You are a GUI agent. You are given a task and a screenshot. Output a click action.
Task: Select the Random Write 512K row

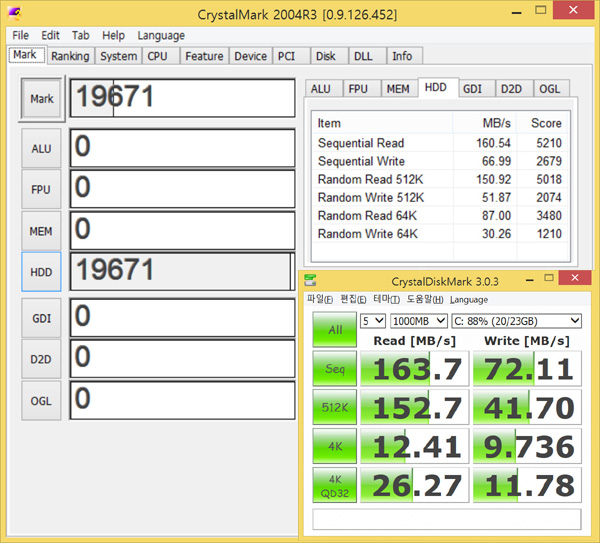(440, 197)
